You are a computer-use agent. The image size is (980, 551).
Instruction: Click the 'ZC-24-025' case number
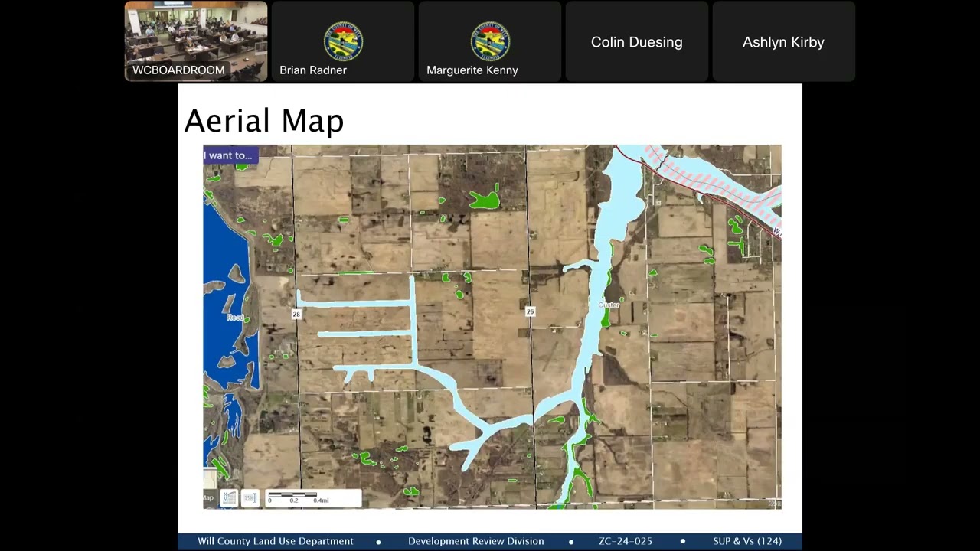point(626,541)
